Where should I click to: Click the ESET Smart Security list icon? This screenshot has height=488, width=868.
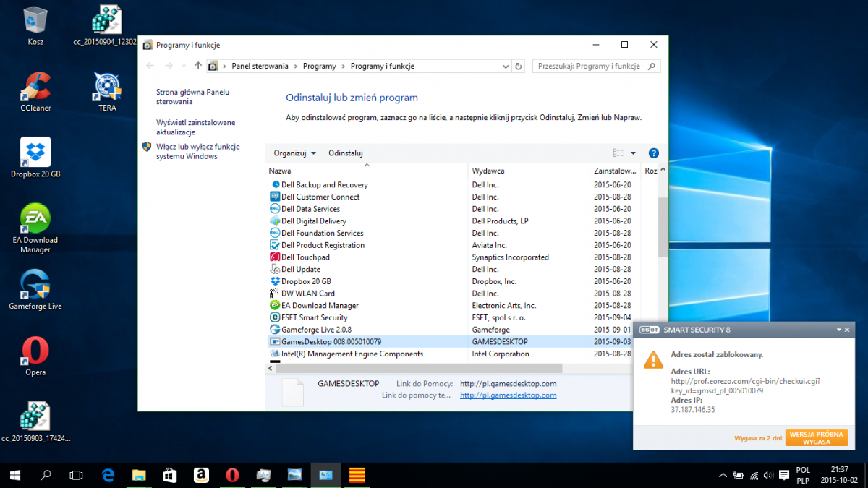275,317
